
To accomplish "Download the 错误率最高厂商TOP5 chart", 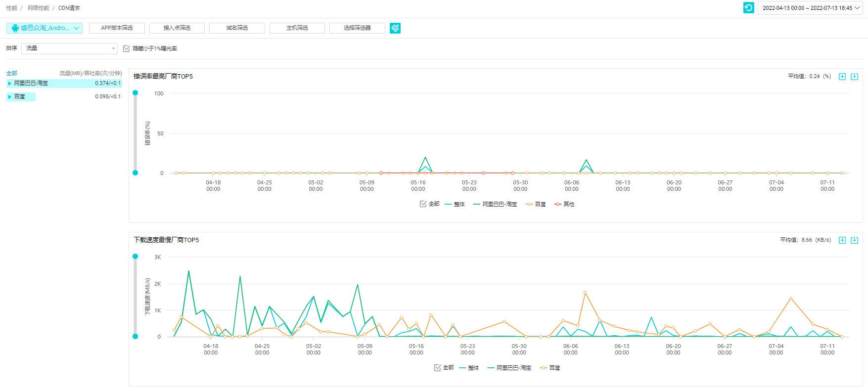I will point(854,77).
